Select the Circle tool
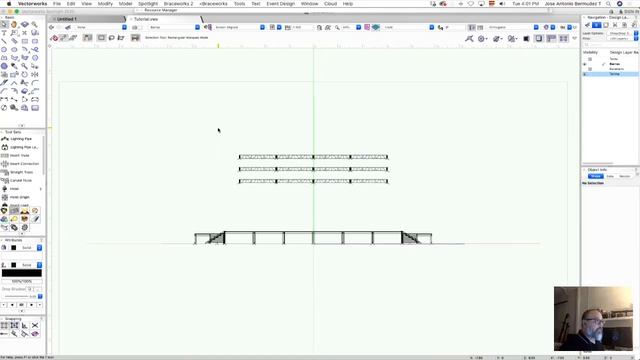Viewport: 640px width, 360px height. point(4,49)
